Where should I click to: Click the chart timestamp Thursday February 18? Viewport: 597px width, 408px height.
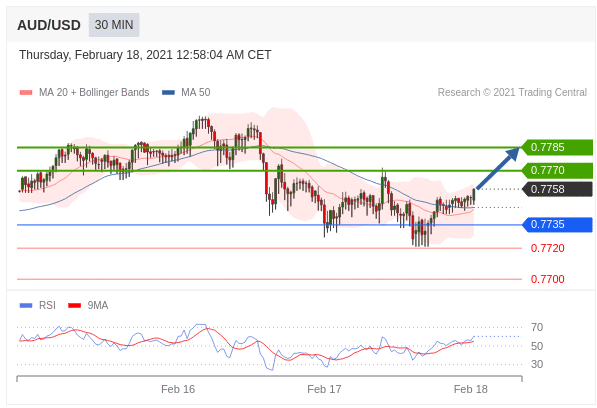pos(145,55)
